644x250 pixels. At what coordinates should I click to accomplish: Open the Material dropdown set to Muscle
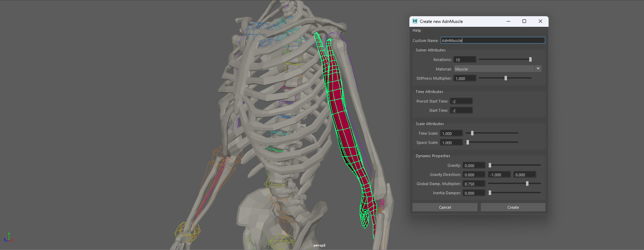497,69
